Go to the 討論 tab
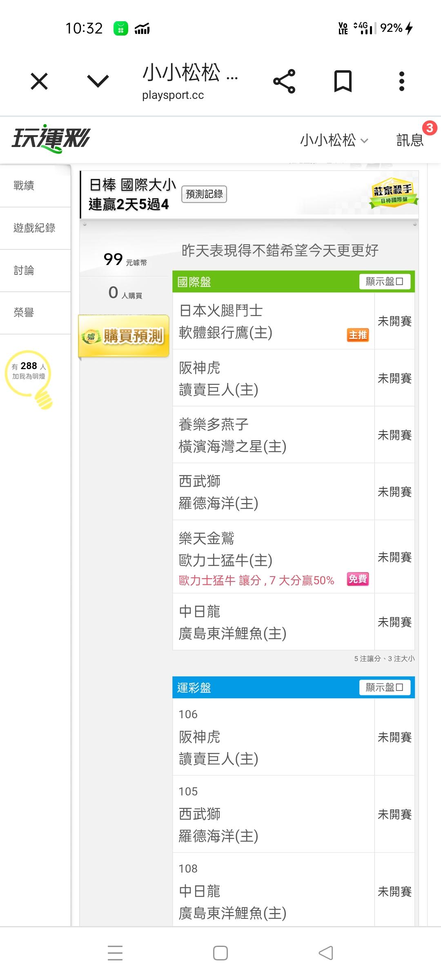 point(24,270)
